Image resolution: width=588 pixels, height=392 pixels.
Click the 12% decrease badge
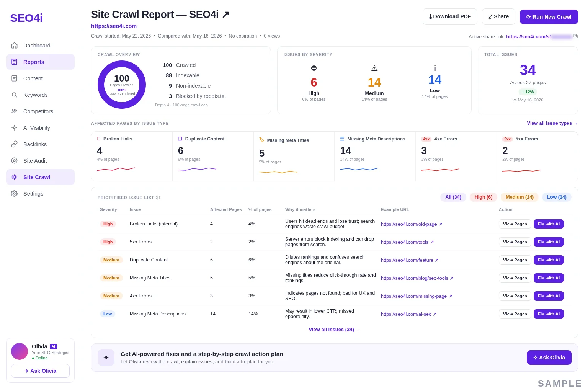click(x=528, y=92)
